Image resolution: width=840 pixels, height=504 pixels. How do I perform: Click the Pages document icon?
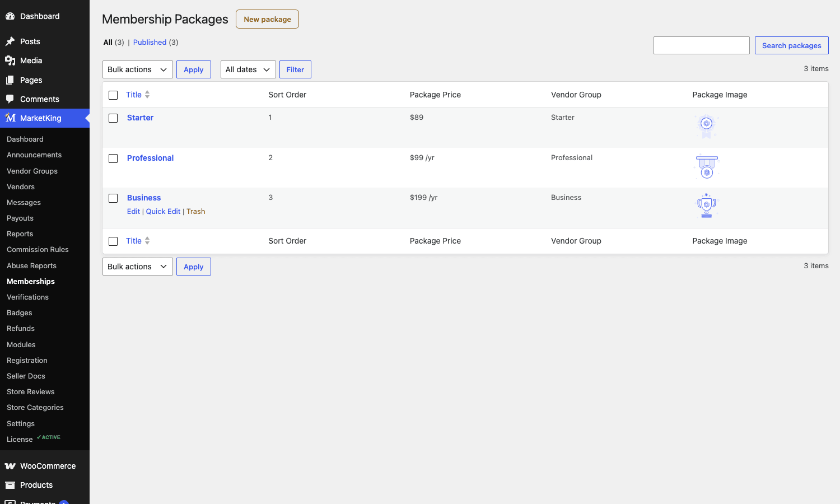(x=10, y=80)
